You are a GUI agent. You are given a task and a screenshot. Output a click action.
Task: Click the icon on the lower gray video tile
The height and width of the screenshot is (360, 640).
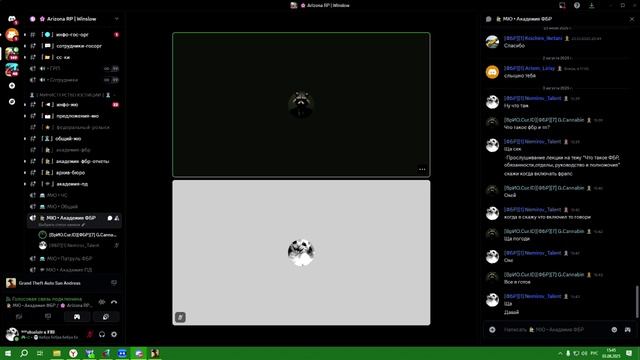pyautogui.click(x=180, y=317)
